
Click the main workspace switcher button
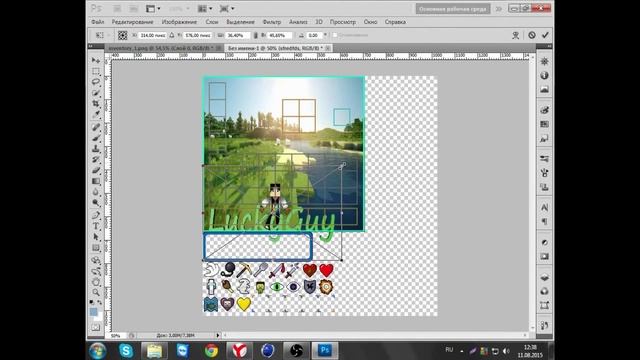(x=453, y=9)
